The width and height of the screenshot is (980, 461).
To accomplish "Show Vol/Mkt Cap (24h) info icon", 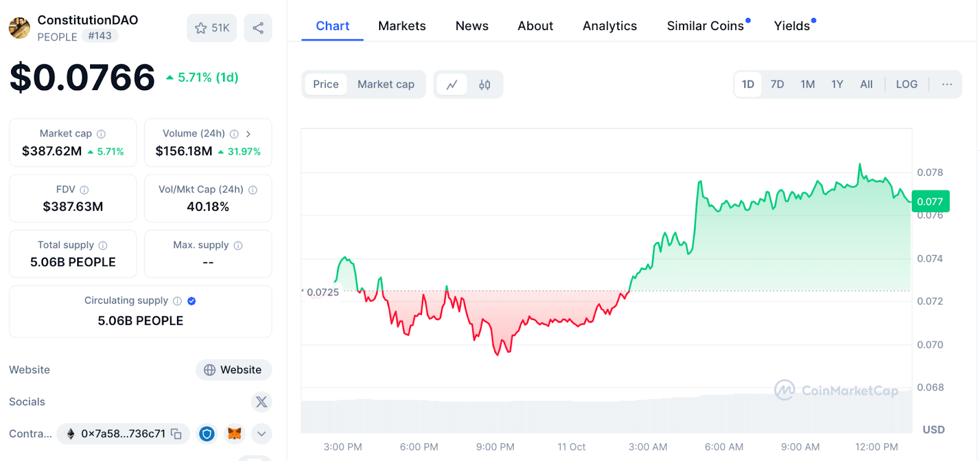I will (253, 190).
